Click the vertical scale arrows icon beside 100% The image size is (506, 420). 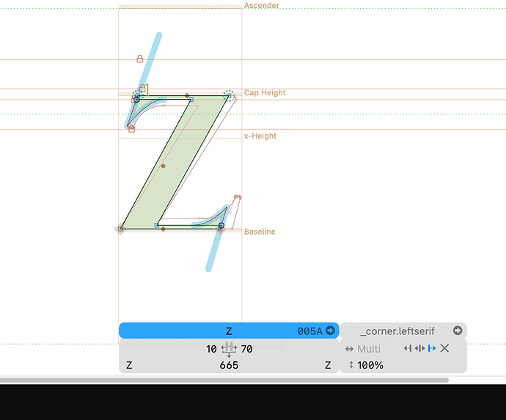tap(351, 365)
